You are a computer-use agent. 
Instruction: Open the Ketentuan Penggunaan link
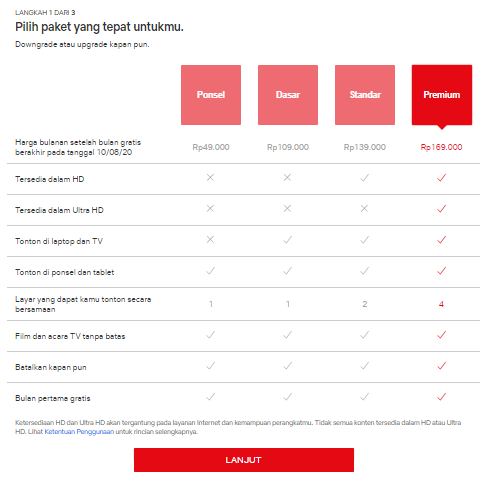[79, 432]
